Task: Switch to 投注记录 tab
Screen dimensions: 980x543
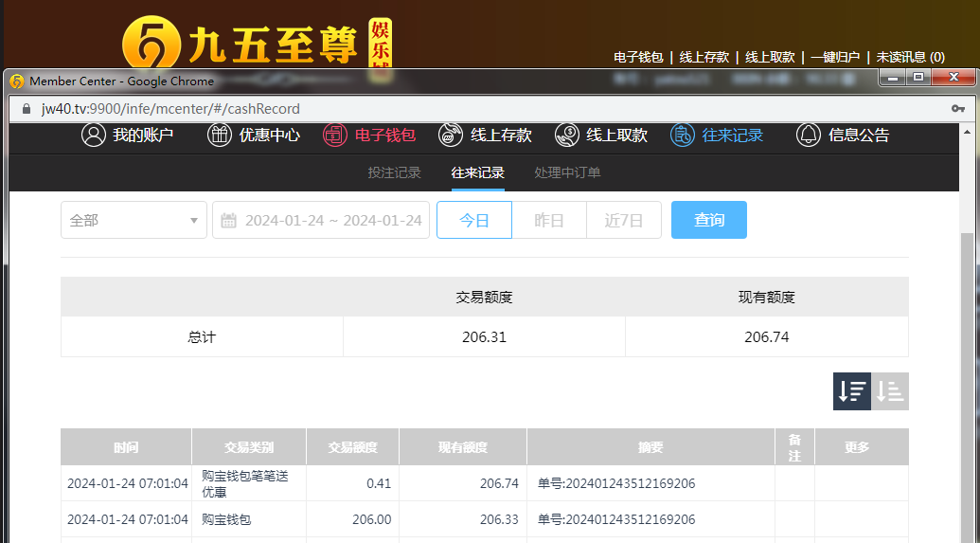Action: click(x=394, y=172)
